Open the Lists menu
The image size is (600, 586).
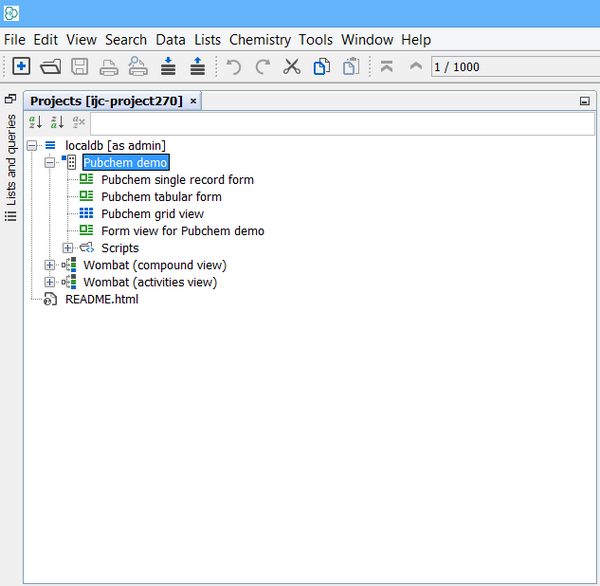coord(207,40)
